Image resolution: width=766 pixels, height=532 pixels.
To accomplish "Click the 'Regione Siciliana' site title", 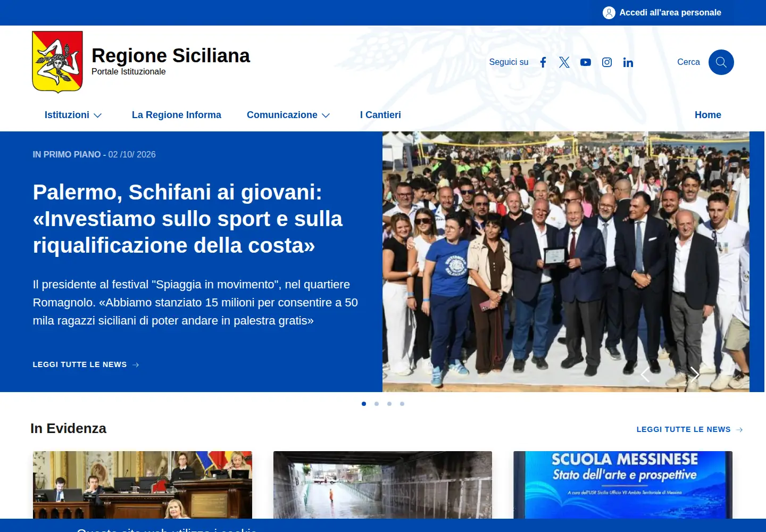I will [x=171, y=56].
